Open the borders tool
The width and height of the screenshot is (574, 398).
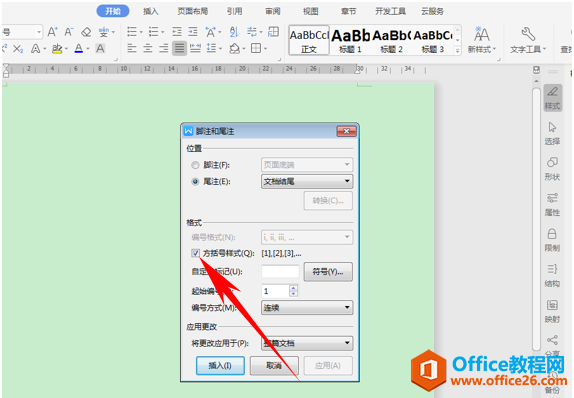click(x=256, y=48)
